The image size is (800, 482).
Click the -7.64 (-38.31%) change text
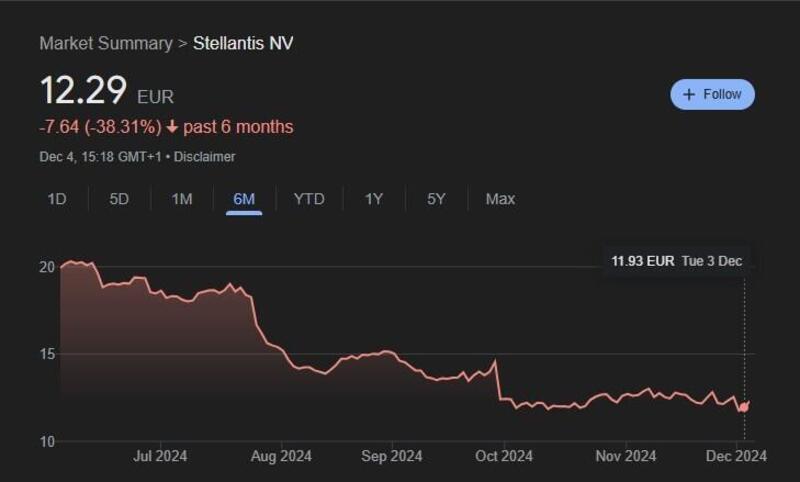pos(101,126)
